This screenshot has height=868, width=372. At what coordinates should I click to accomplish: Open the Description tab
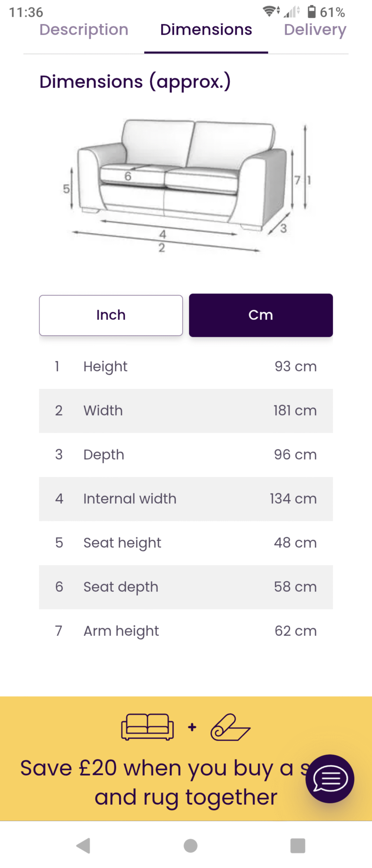(84, 30)
